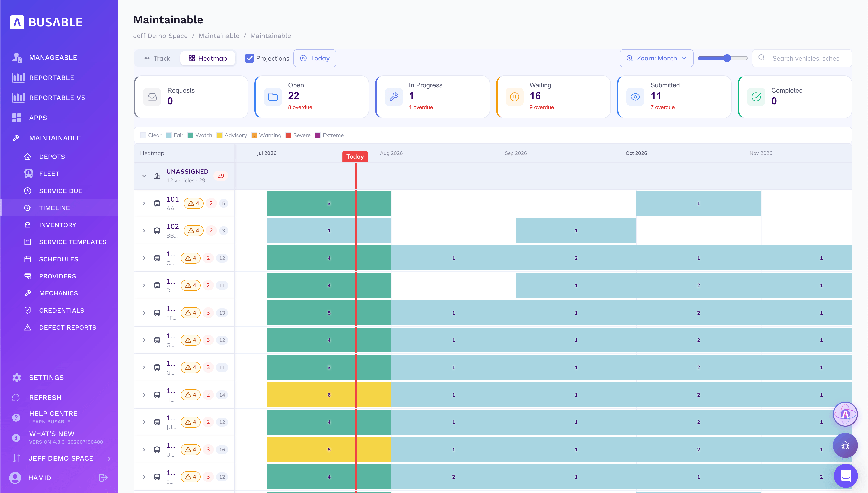Open the Zoom: Month dropdown
The image size is (868, 493).
point(656,58)
